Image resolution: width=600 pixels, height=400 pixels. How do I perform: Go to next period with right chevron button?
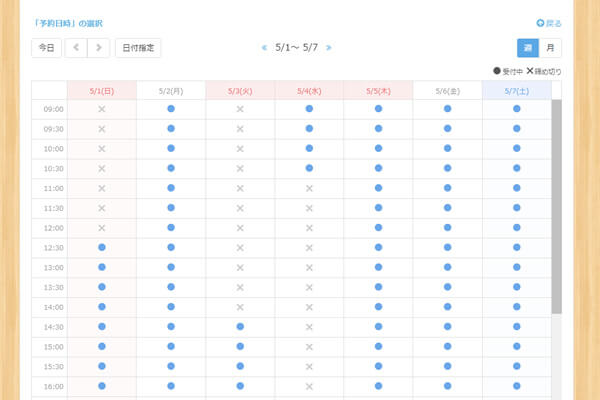click(x=98, y=47)
